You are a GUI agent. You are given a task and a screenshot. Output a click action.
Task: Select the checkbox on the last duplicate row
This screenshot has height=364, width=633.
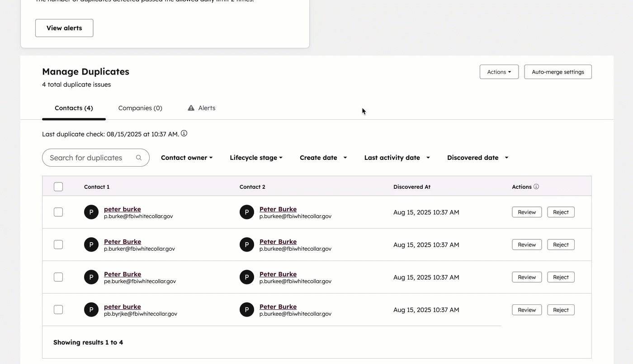(x=58, y=309)
